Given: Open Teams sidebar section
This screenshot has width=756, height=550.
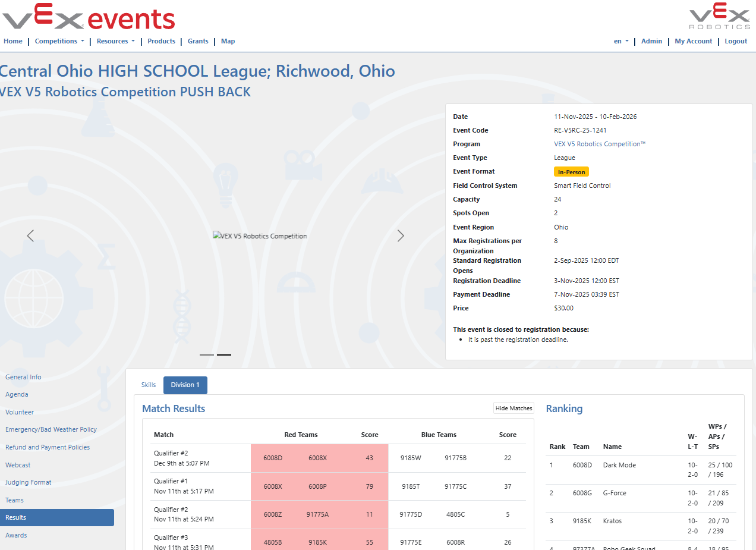Looking at the screenshot, I should (x=14, y=500).
